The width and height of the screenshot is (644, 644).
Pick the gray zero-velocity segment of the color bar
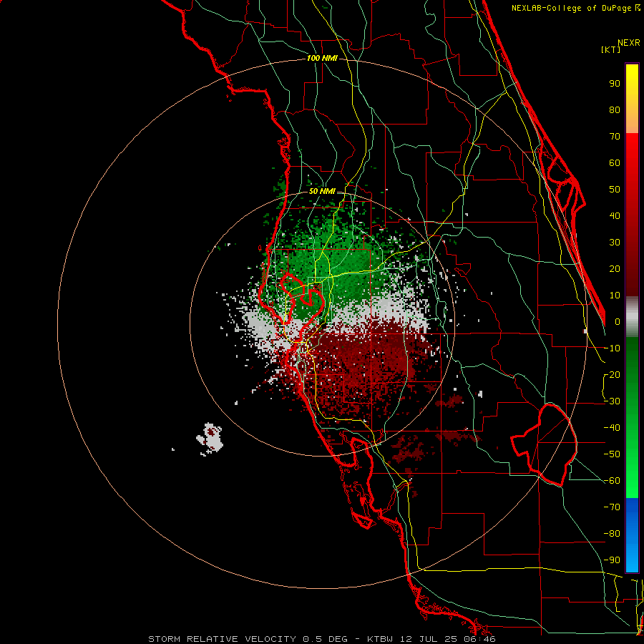pyautogui.click(x=632, y=316)
